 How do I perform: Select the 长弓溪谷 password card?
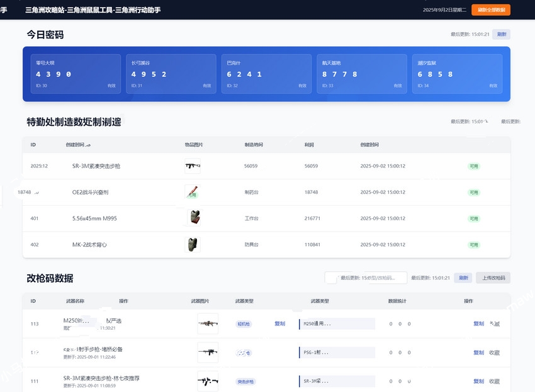tap(171, 74)
